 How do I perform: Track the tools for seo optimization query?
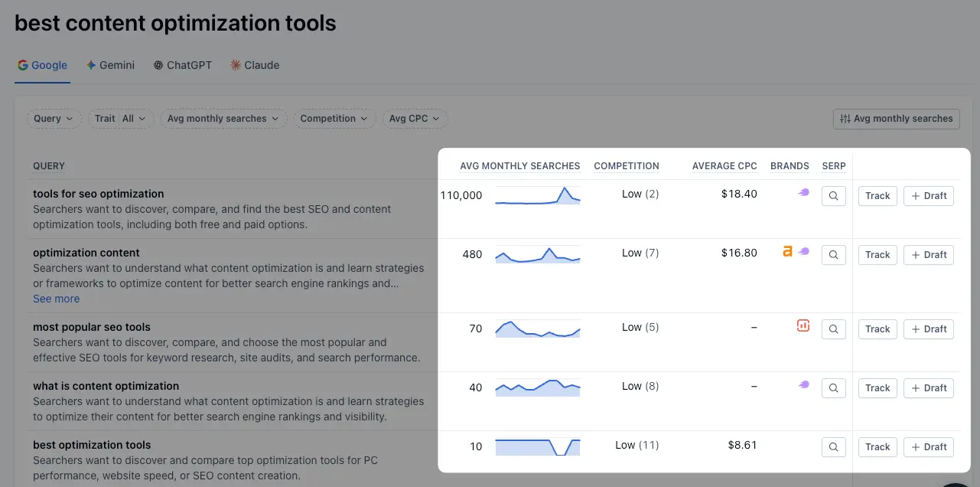tap(877, 196)
